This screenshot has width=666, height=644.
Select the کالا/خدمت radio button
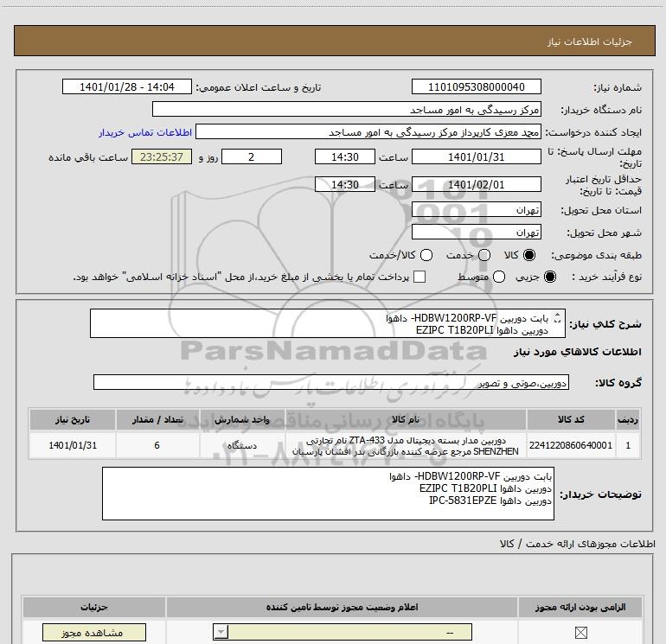(x=426, y=255)
